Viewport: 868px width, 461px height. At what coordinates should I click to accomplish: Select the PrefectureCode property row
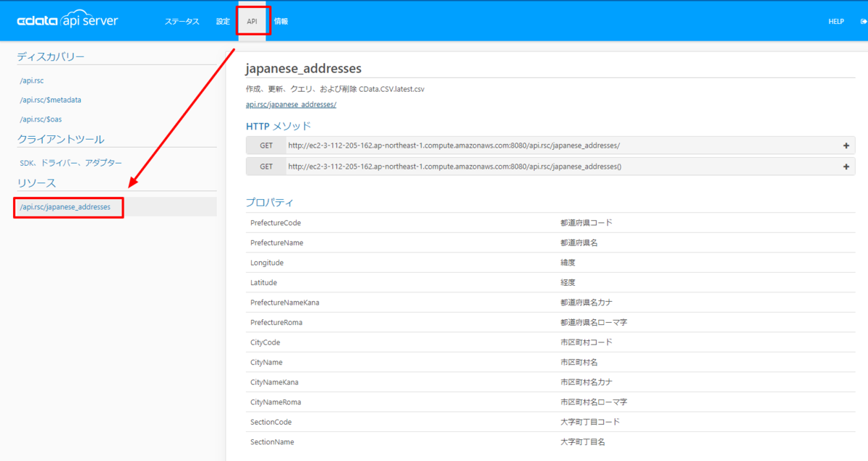click(550, 223)
